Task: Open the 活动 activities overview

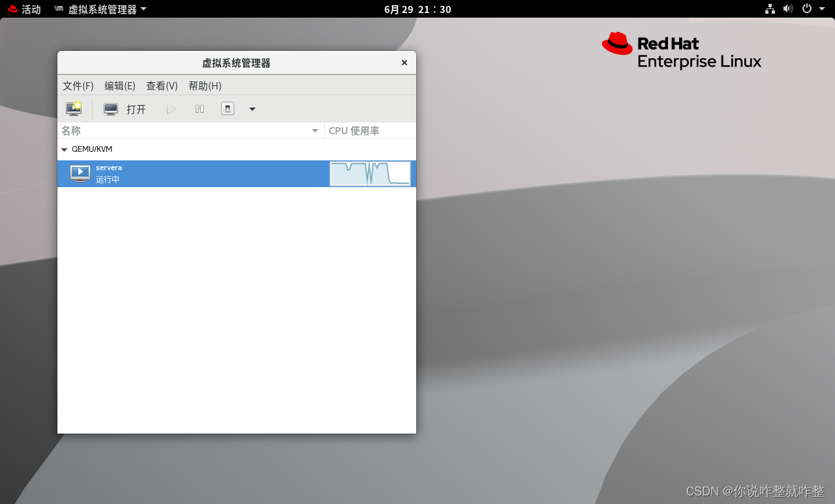Action: [x=24, y=9]
